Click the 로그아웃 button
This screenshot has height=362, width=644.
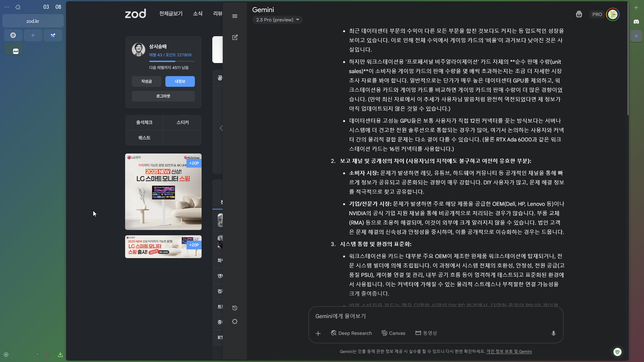(163, 96)
